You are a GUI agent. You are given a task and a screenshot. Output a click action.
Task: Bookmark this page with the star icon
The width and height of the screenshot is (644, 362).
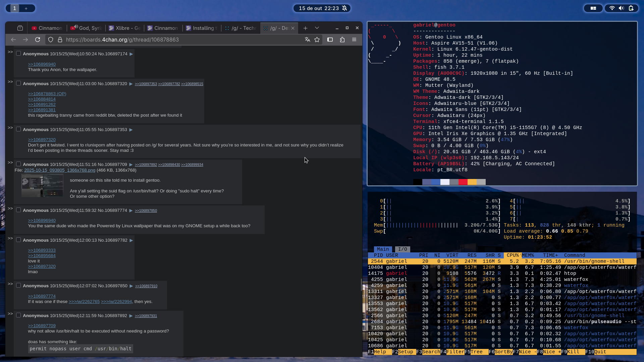click(x=317, y=40)
